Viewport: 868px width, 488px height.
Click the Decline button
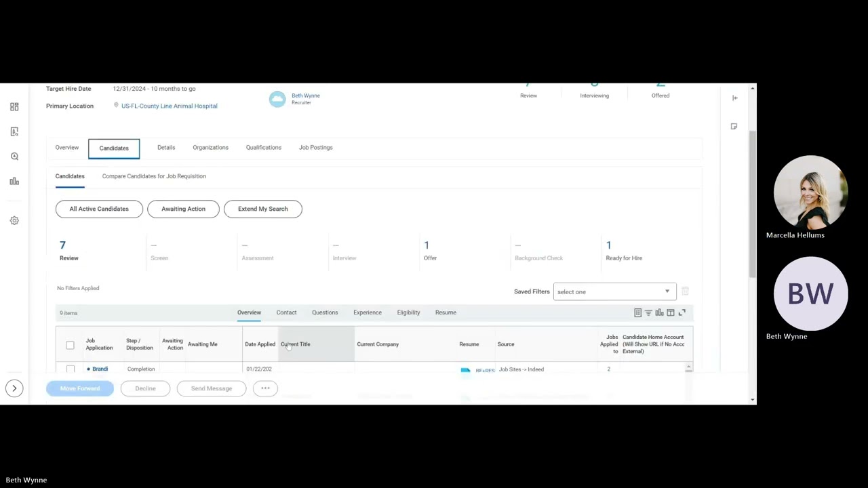(145, 388)
